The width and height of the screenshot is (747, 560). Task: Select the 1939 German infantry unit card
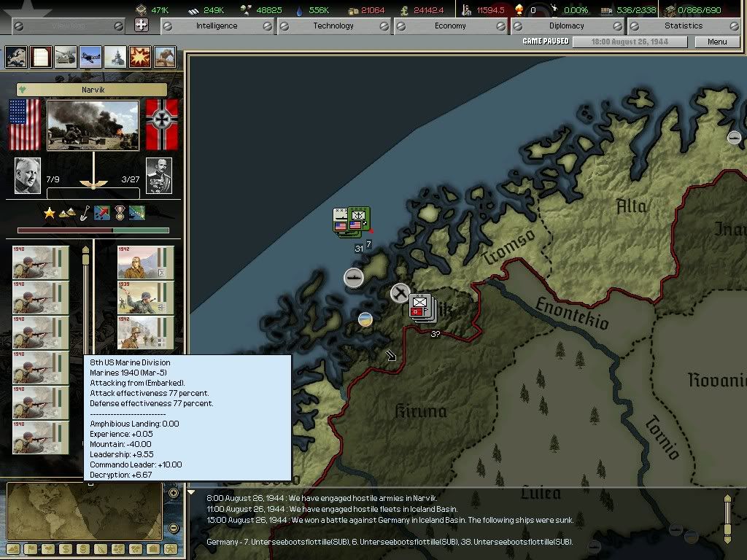click(x=145, y=297)
